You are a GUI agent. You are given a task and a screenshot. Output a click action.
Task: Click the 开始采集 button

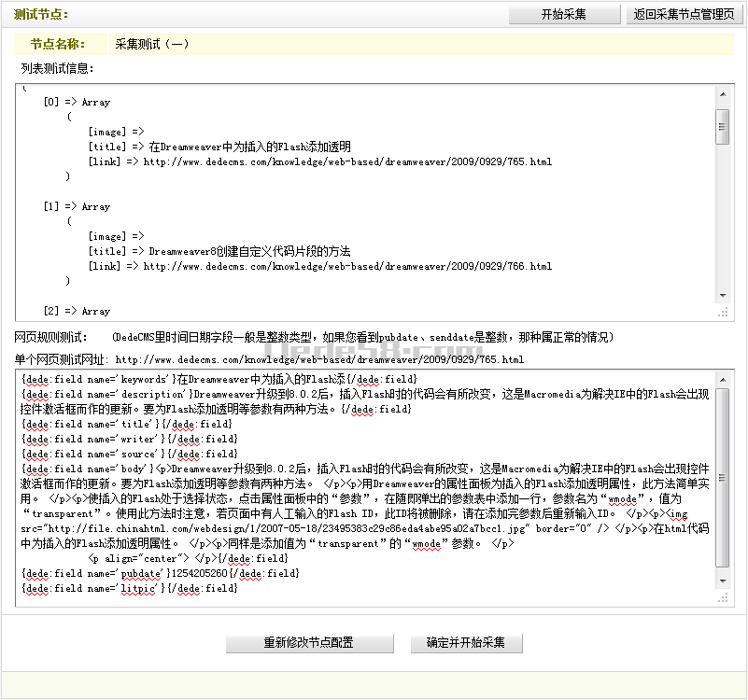click(x=564, y=14)
